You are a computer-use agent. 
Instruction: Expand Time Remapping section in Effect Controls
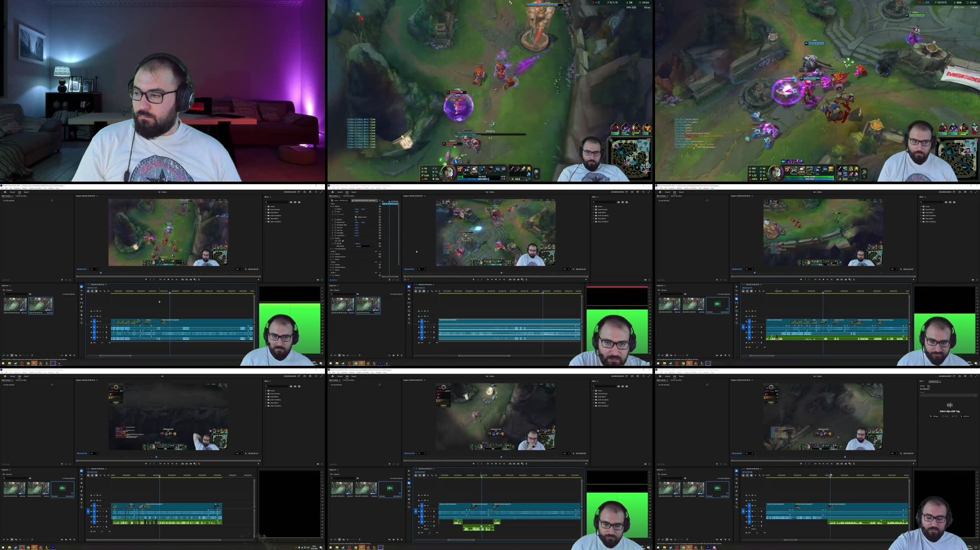[x=331, y=249]
